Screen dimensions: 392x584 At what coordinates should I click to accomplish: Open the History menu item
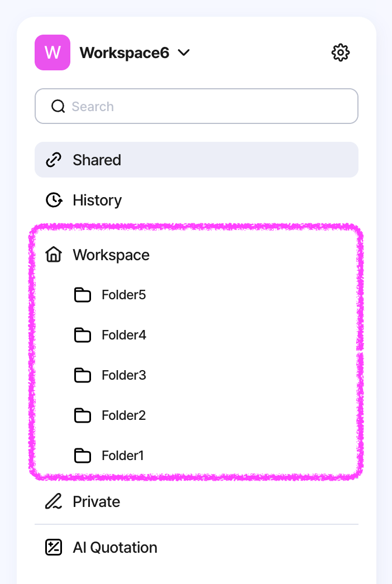tap(197, 200)
